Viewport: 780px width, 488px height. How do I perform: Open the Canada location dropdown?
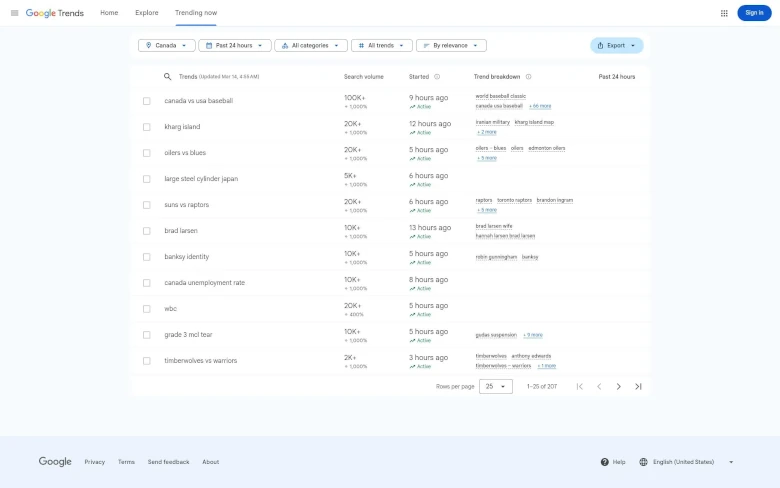coord(166,45)
